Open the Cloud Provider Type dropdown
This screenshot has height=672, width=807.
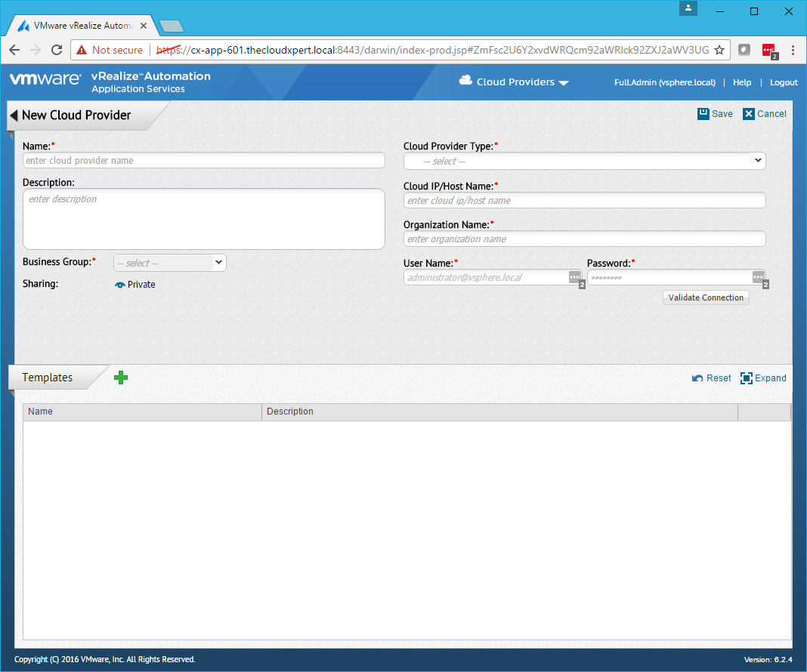(584, 161)
